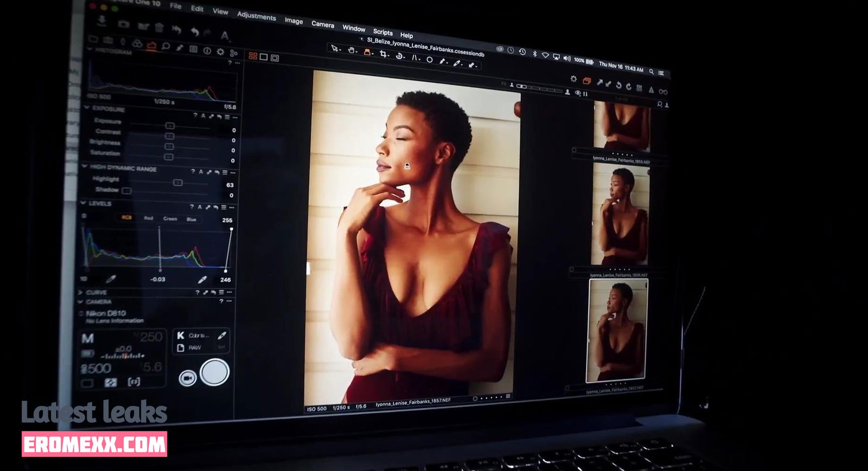Expand the Curve panel
The width and height of the screenshot is (868, 471).
click(x=81, y=292)
